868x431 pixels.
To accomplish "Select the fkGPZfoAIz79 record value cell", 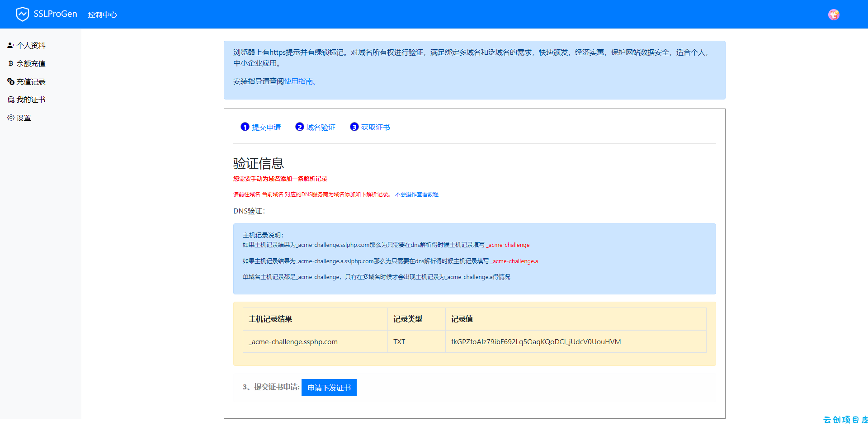I will pyautogui.click(x=576, y=341).
